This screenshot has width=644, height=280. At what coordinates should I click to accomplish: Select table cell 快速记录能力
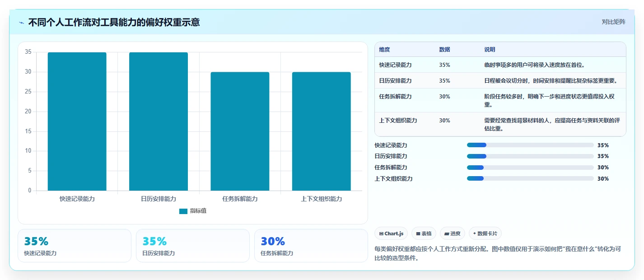396,65
